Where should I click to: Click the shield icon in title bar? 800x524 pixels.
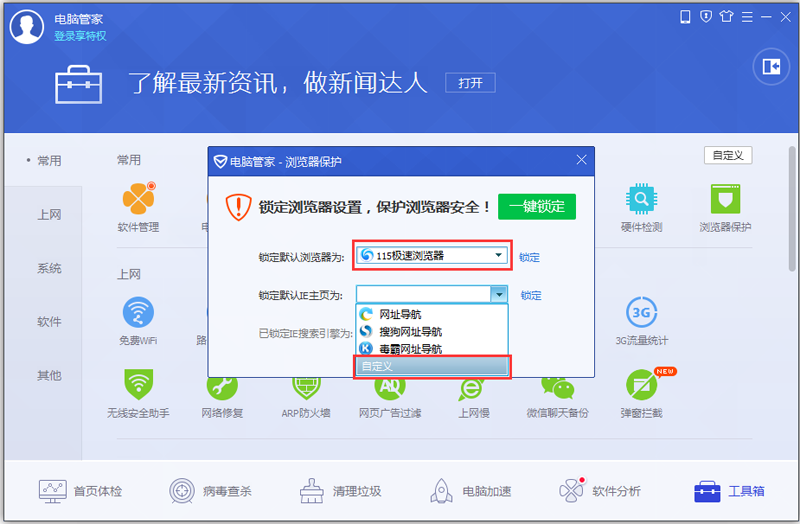tap(706, 17)
